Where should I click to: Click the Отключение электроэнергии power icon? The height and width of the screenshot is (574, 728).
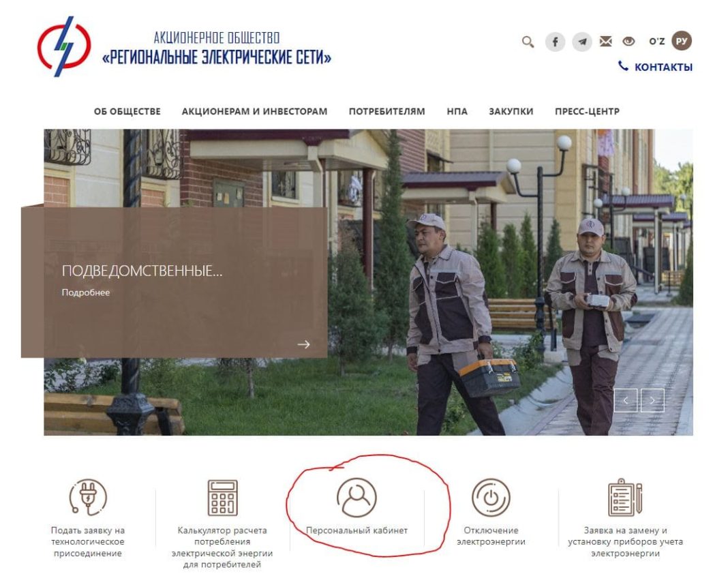point(491,498)
